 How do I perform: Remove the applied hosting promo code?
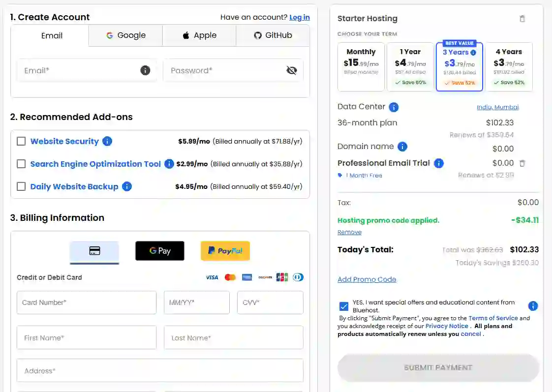point(350,232)
